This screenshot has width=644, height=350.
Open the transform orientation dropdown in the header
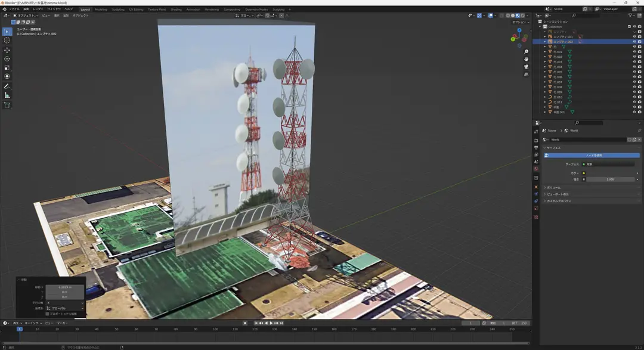[x=244, y=16]
